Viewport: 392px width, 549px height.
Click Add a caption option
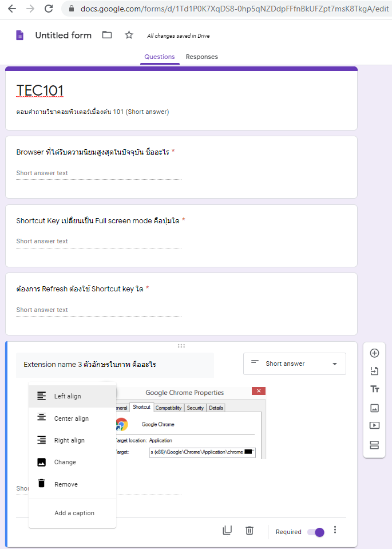coord(74,513)
